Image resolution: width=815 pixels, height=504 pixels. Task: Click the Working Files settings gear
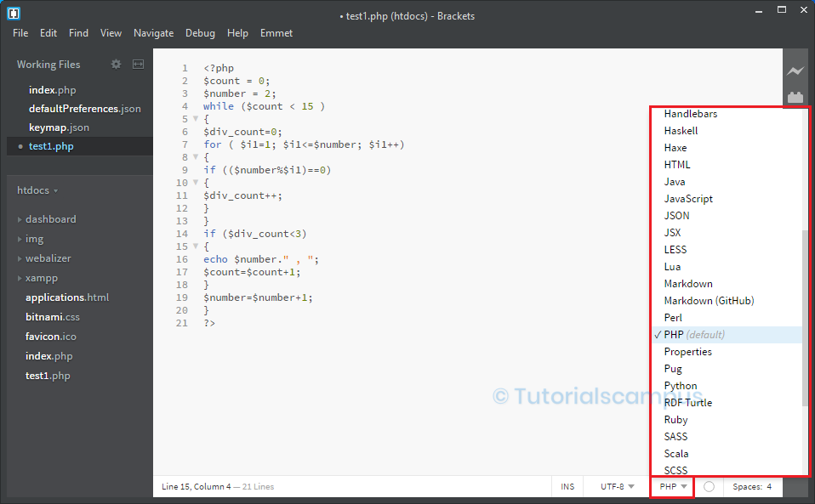pyautogui.click(x=116, y=64)
